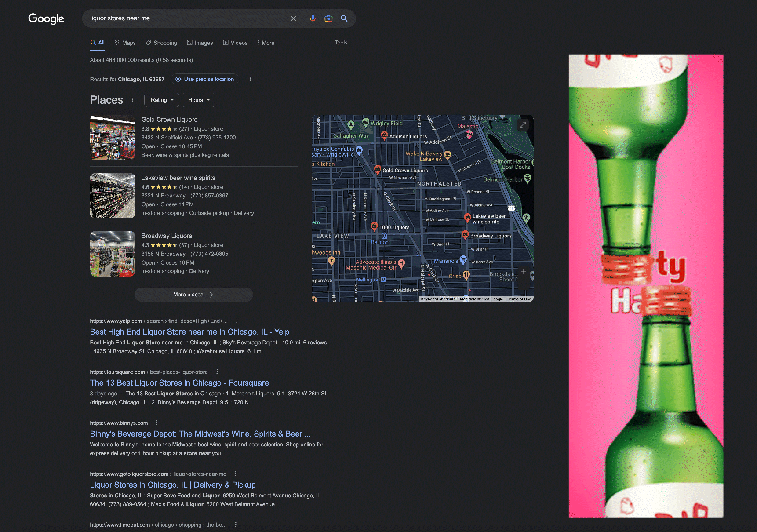Switch to the Videos tab

coord(235,43)
